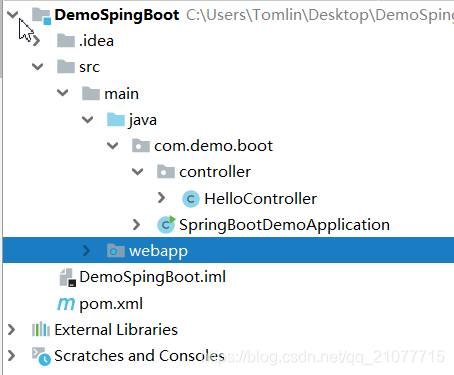Click the main folder icon
The width and height of the screenshot is (454, 375).
[x=91, y=93]
